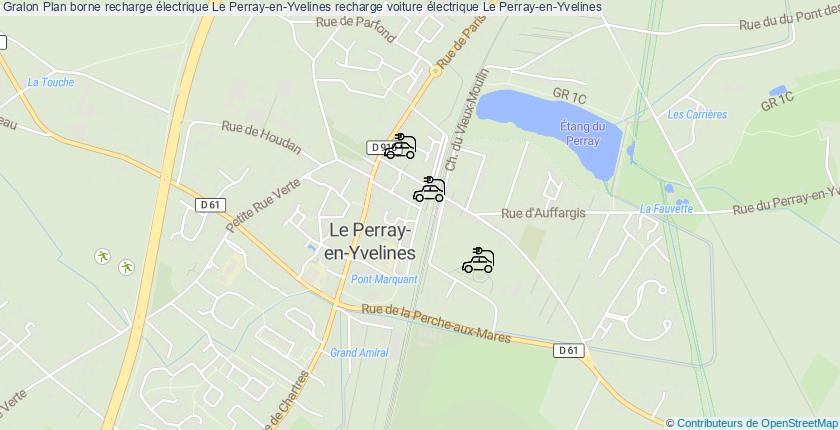Click the D 910 road shield
The height and width of the screenshot is (430, 840).
click(x=377, y=147)
